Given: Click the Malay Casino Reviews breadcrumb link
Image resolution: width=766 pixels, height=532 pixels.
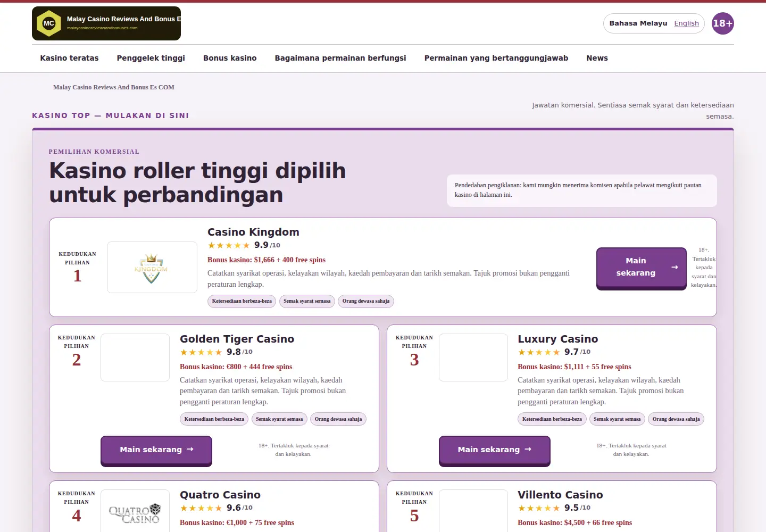Looking at the screenshot, I should [114, 87].
